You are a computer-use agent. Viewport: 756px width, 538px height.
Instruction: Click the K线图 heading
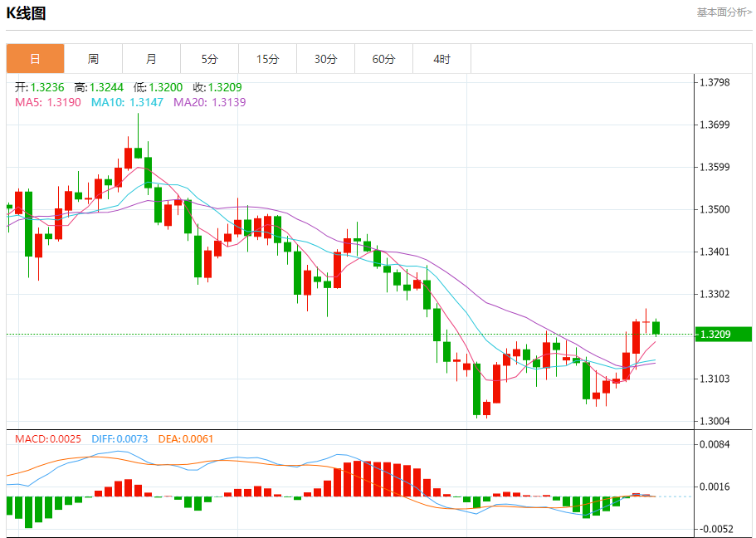click(x=26, y=13)
